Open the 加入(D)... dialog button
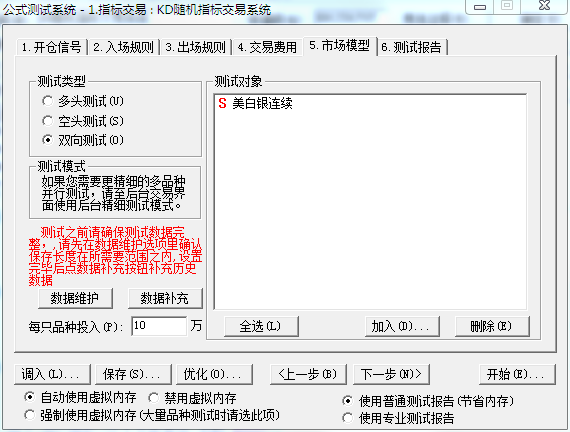This screenshot has width=570, height=432. pyautogui.click(x=402, y=326)
